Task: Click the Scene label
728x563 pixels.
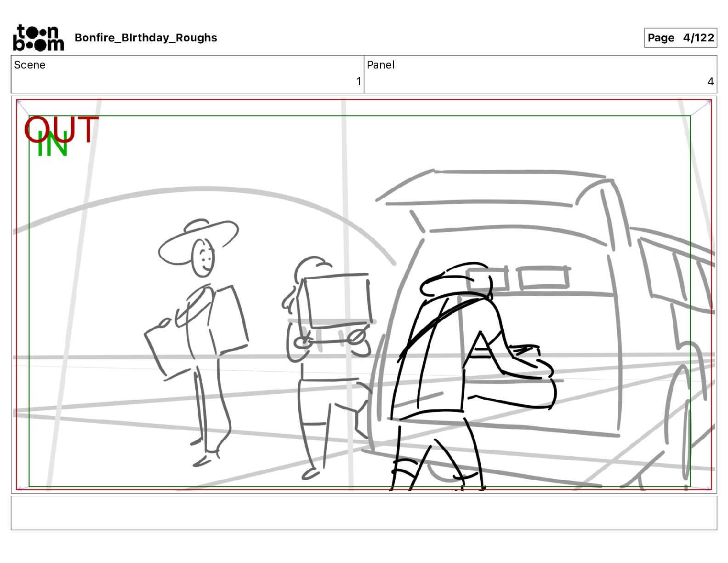Action: pos(29,65)
